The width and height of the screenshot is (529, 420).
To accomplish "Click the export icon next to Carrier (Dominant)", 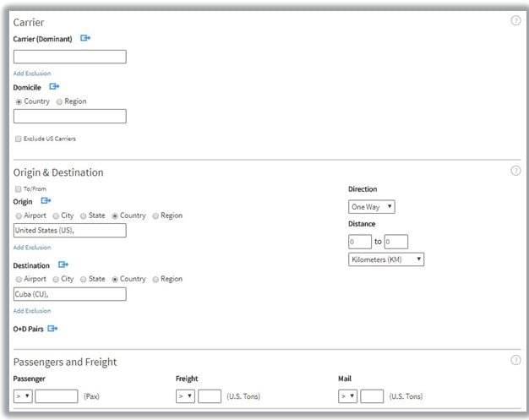I will tap(85, 38).
